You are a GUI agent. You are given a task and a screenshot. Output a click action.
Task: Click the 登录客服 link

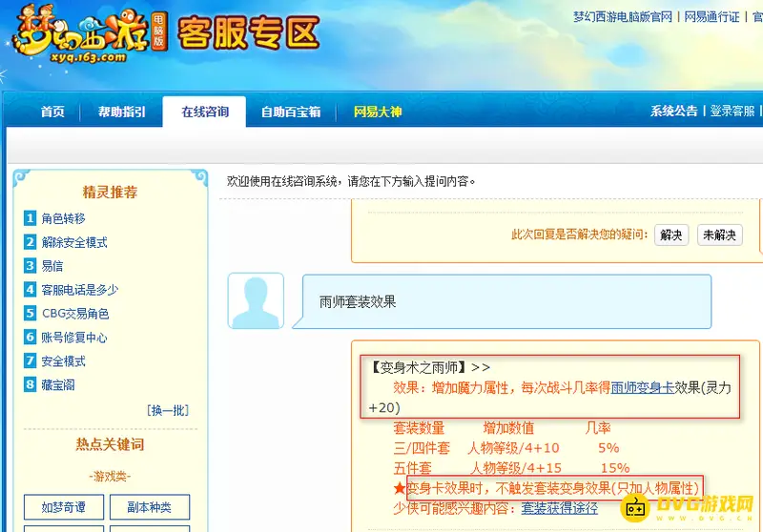(x=732, y=111)
